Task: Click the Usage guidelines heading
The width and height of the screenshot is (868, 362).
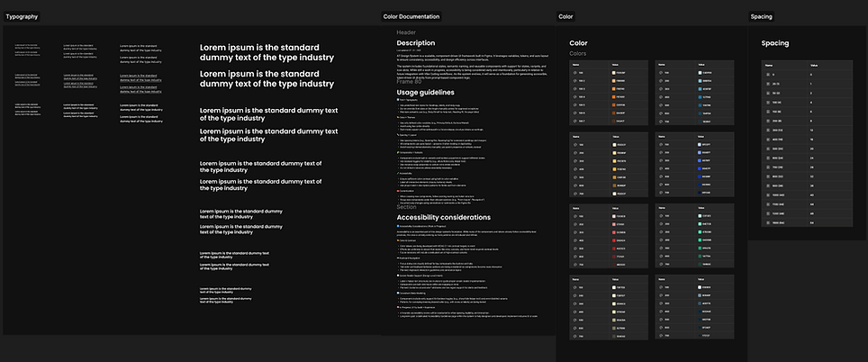Action: click(x=425, y=93)
